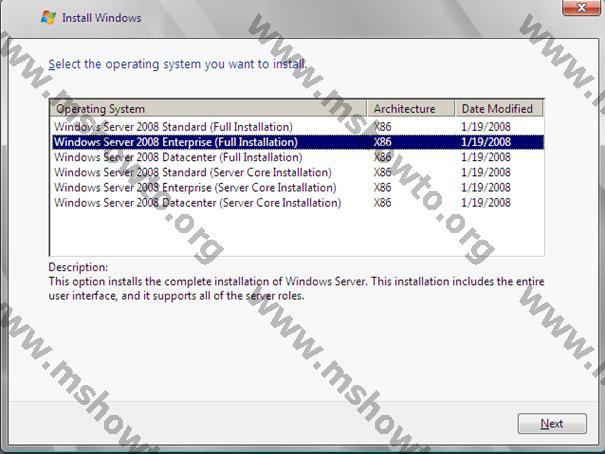Click the Windows logo icon in title bar
The width and height of the screenshot is (605, 454).
coord(49,17)
